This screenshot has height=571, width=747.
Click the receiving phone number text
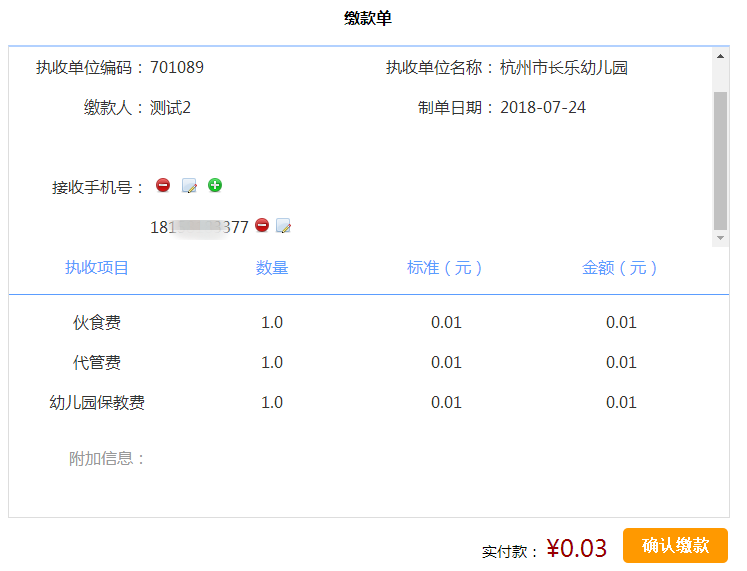pos(199,227)
